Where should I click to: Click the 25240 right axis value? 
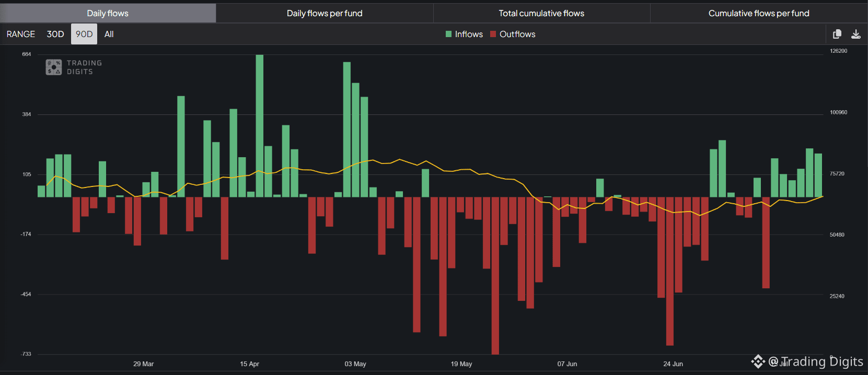coord(837,296)
